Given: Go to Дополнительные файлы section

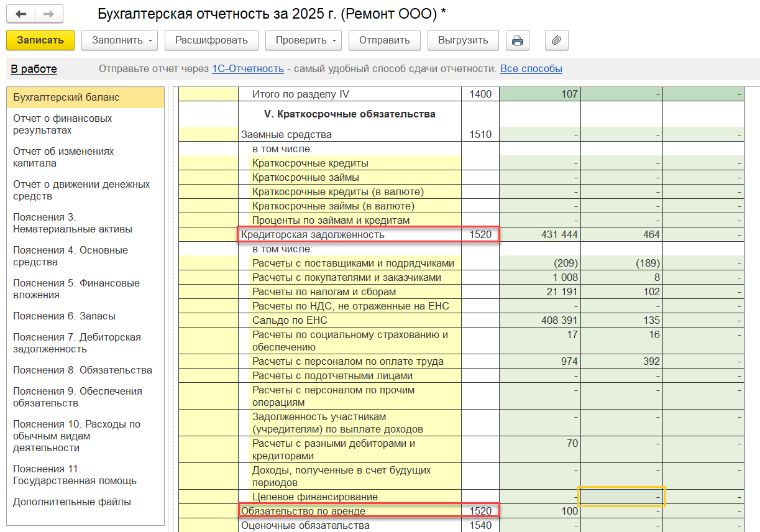Looking at the screenshot, I should coord(72,502).
